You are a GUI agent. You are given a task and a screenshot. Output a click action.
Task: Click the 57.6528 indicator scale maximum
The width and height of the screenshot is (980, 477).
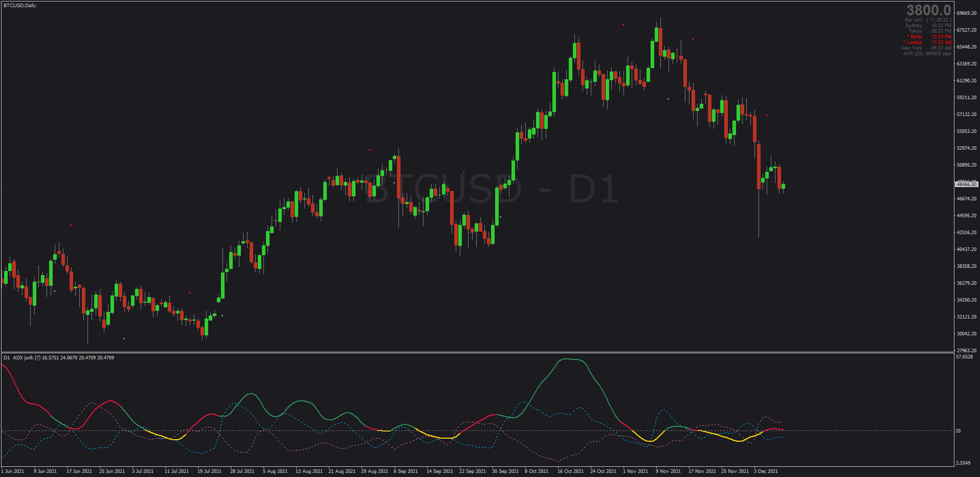(964, 357)
